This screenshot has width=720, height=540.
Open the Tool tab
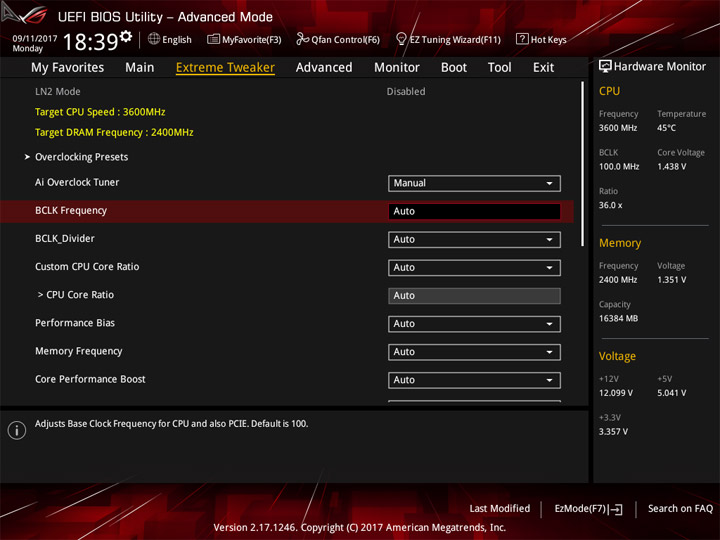[500, 68]
